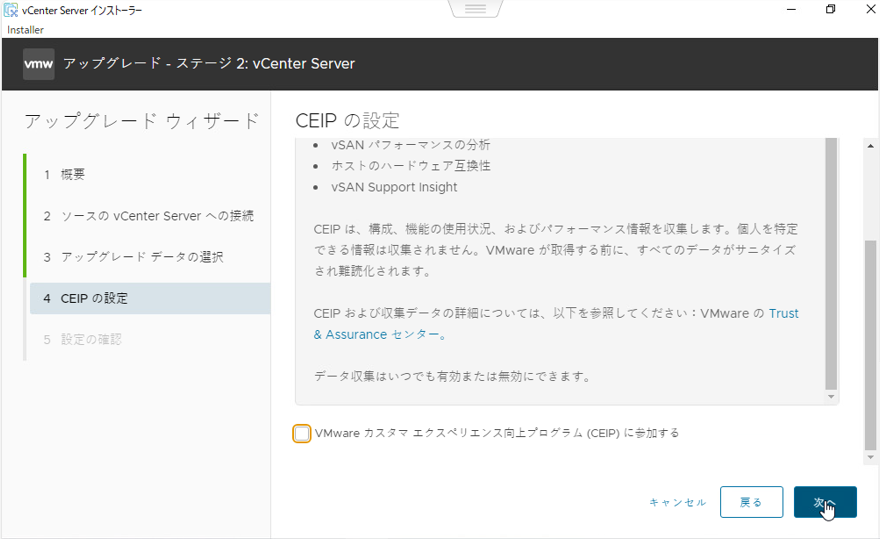Click the キャンセル cancel link
The image size is (880, 539).
[677, 502]
